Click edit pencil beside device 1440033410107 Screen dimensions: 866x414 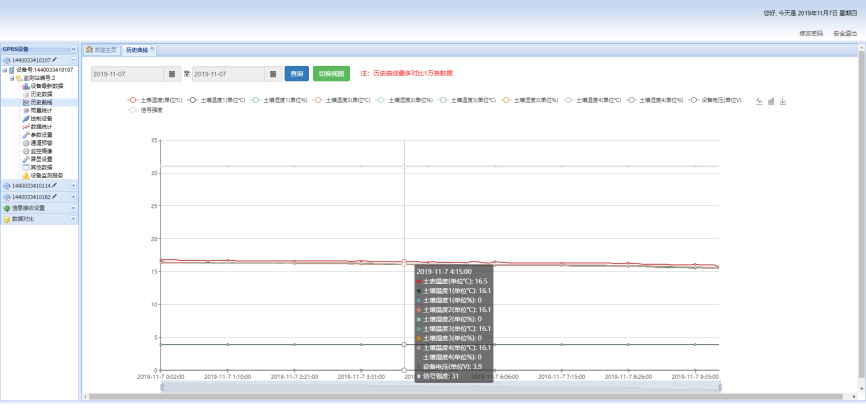click(54, 60)
